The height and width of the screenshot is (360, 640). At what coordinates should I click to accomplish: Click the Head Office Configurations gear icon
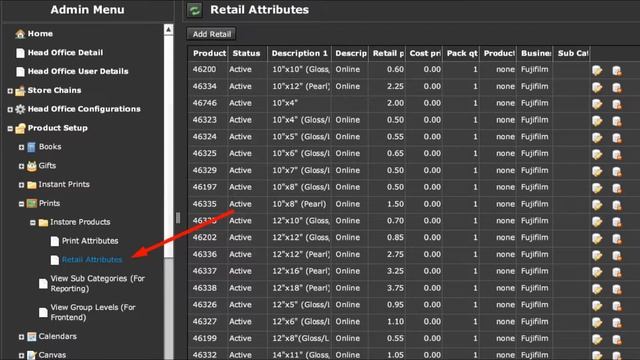tap(20, 109)
